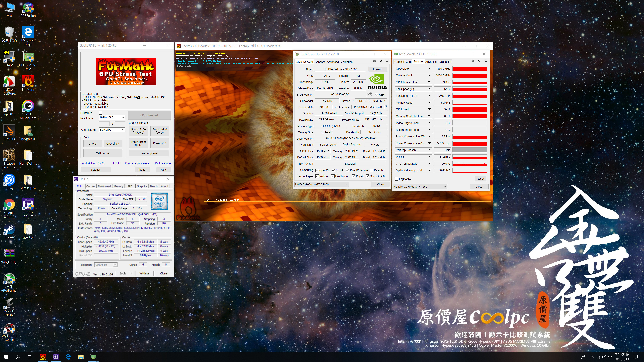Click the CPU Temperature sensor graph
644x362 pixels.
coord(469,164)
